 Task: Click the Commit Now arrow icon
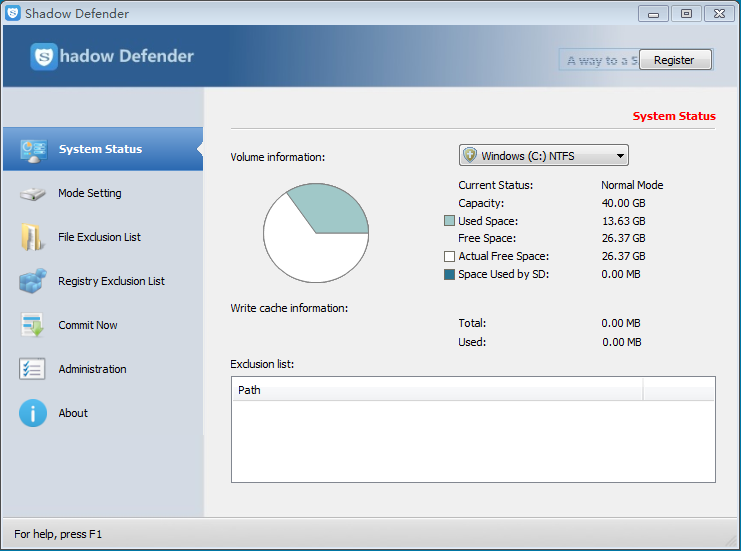(33, 325)
